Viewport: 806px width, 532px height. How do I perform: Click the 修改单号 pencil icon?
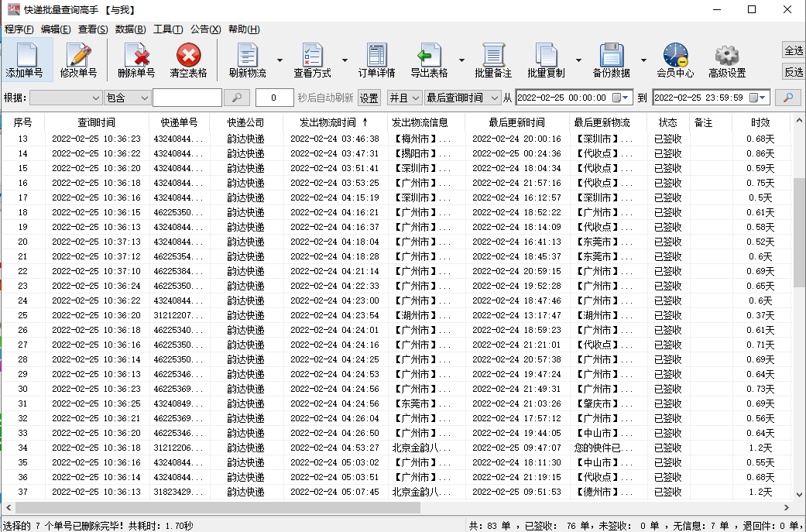tap(78, 56)
